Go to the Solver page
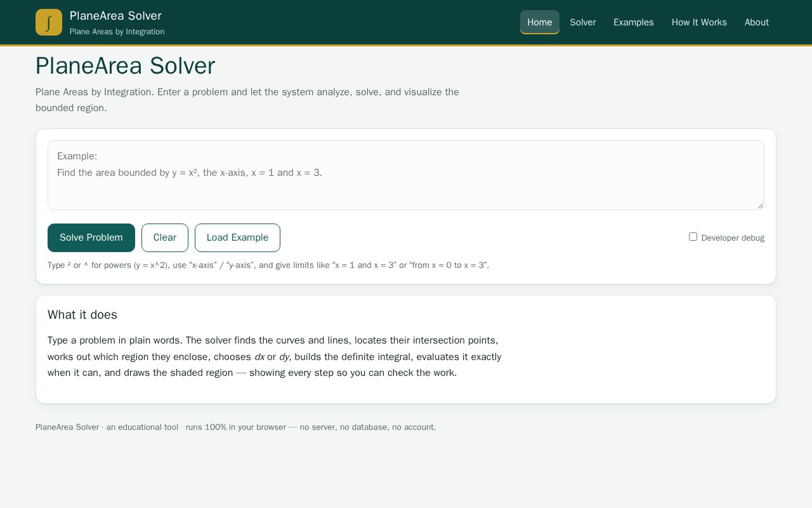The height and width of the screenshot is (508, 812). click(583, 22)
